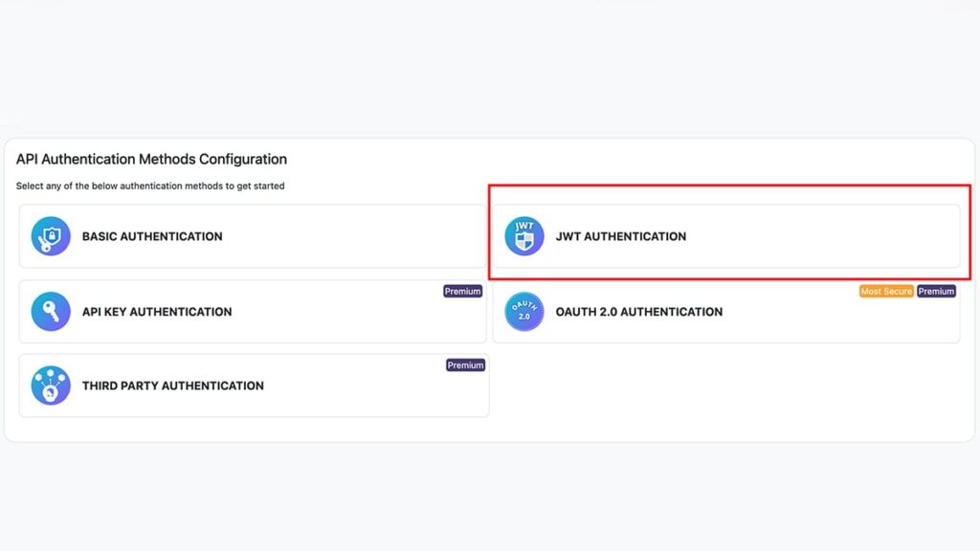
Task: Open the THIRD PARTY AUTHENTICATION label
Action: pos(172,386)
